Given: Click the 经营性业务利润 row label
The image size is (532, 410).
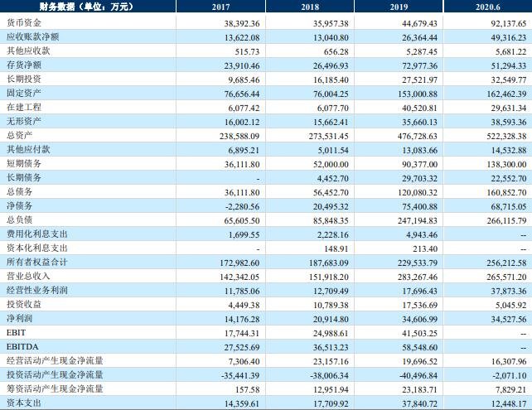Looking at the screenshot, I should [37, 290].
